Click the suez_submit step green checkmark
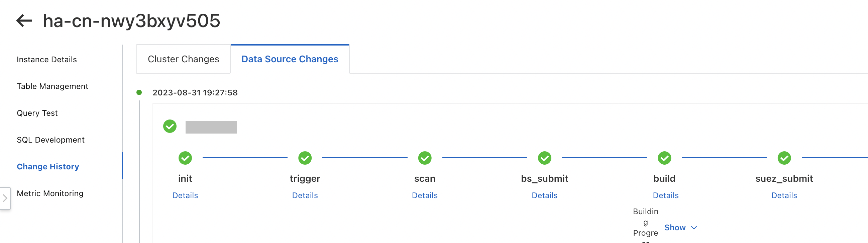The image size is (868, 243). tap(784, 158)
